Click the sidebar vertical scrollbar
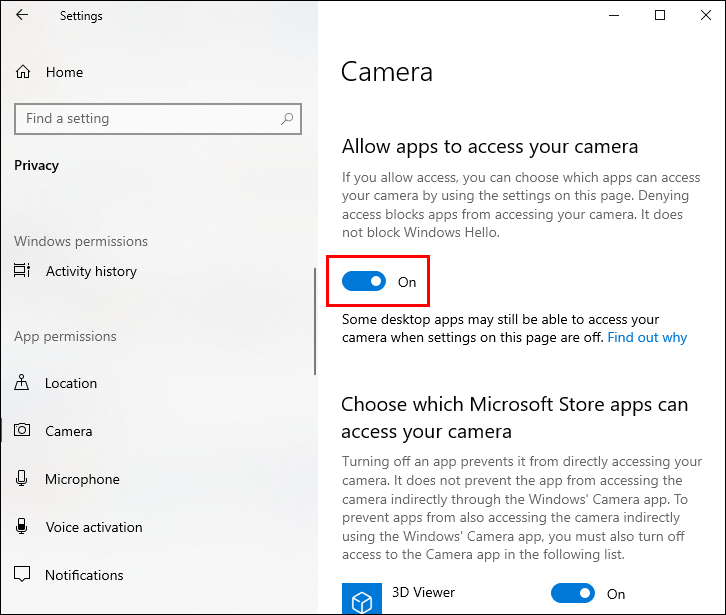Viewport: 726px width, 615px height. tap(315, 320)
